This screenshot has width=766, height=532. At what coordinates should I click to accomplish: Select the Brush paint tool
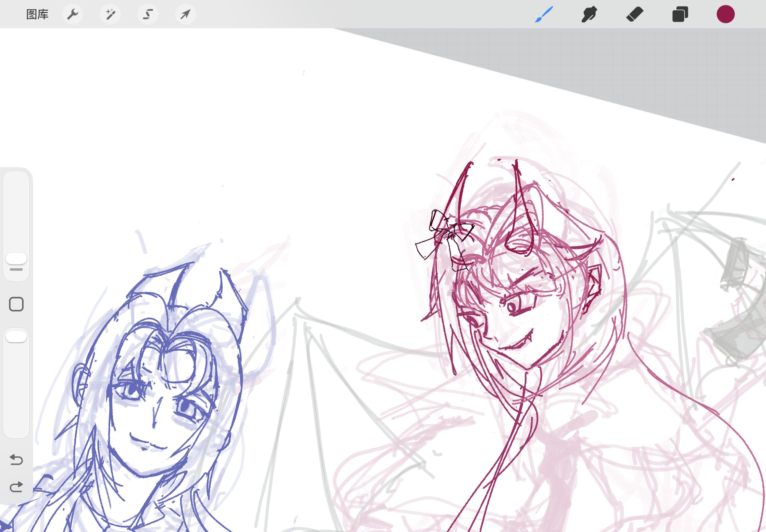coord(544,14)
